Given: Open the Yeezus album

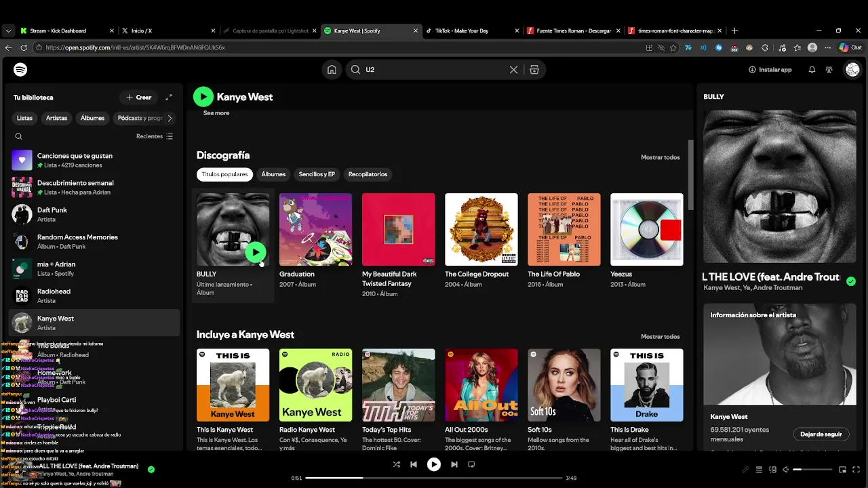Looking at the screenshot, I should pos(646,229).
